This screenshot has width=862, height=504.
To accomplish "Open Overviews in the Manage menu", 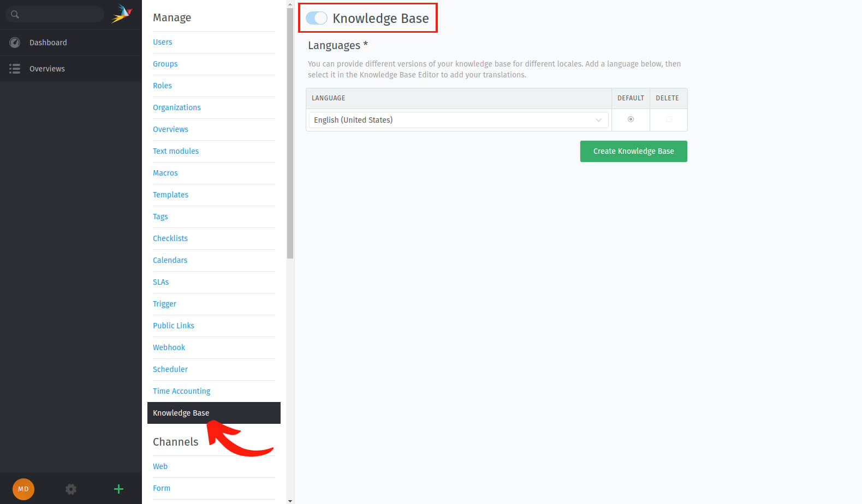I will [x=170, y=129].
